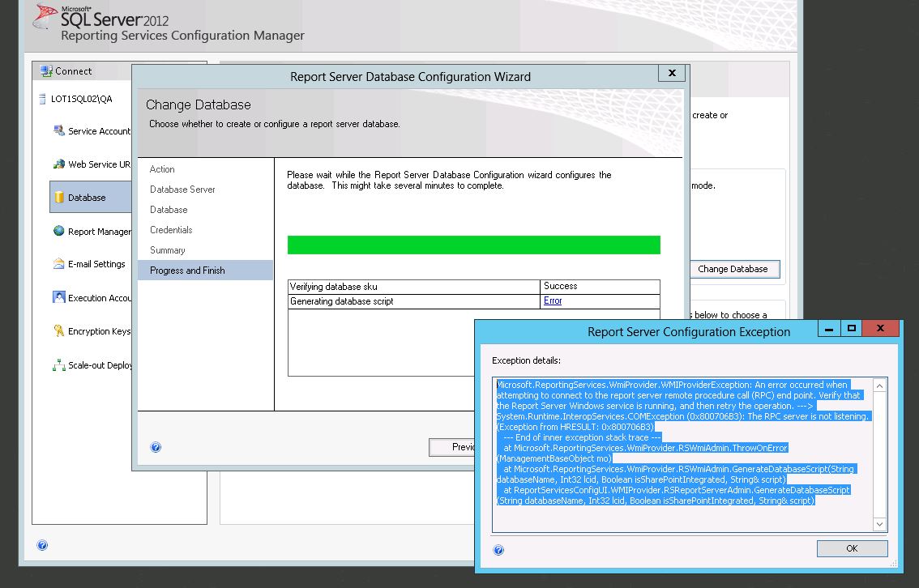Maximize the exception dialog window
This screenshot has width=919, height=588.
852,328
